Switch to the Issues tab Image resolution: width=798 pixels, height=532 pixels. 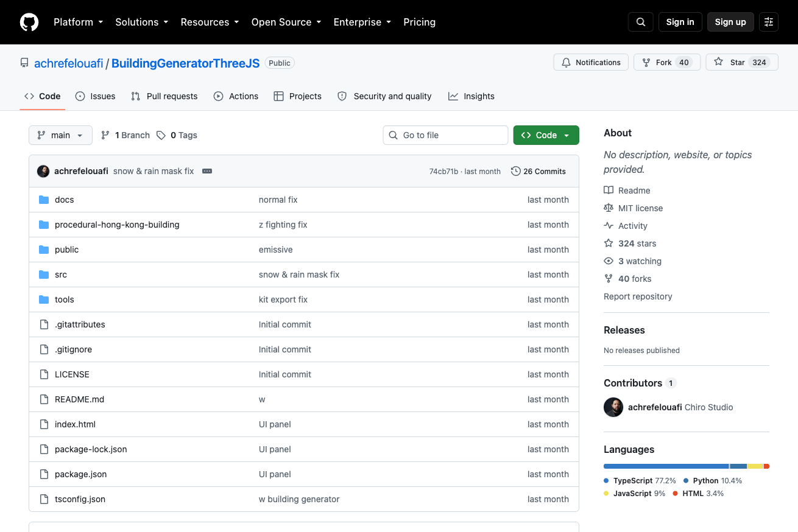point(96,96)
